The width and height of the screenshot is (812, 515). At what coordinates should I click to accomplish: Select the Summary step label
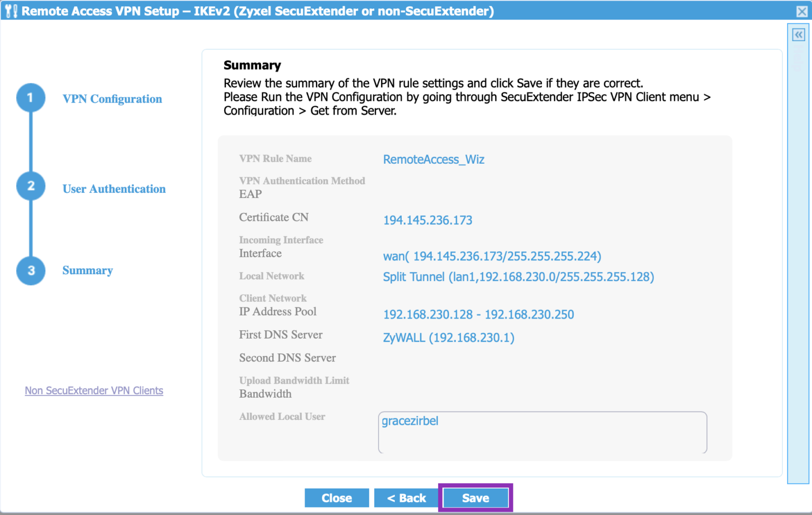click(x=88, y=270)
